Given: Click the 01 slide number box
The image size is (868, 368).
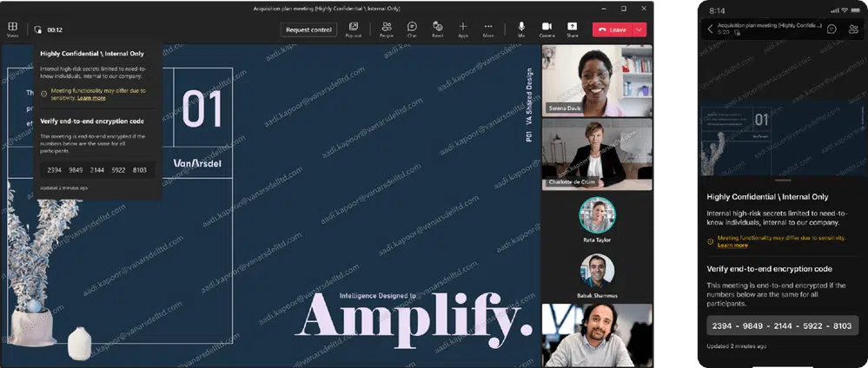Looking at the screenshot, I should point(202,108).
